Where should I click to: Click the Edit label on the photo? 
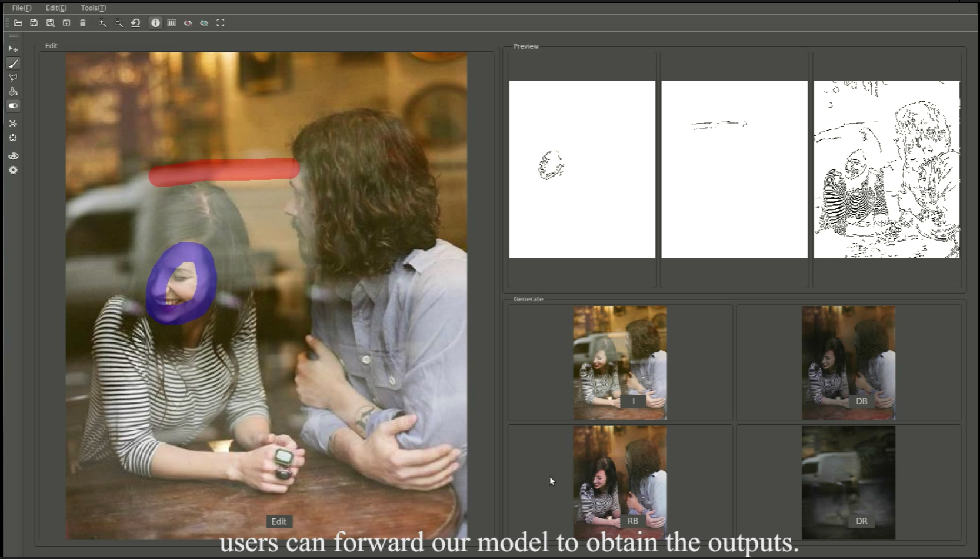[279, 521]
